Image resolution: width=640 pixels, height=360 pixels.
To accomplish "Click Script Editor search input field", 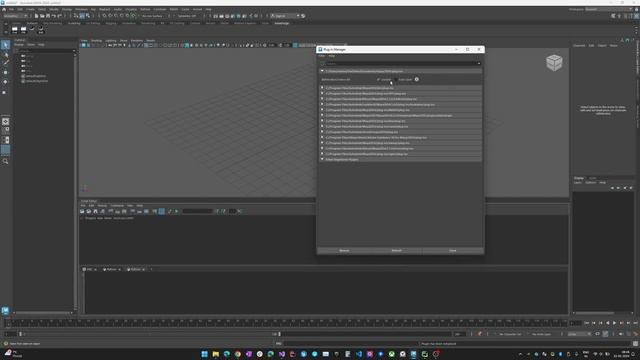I will coord(197,211).
